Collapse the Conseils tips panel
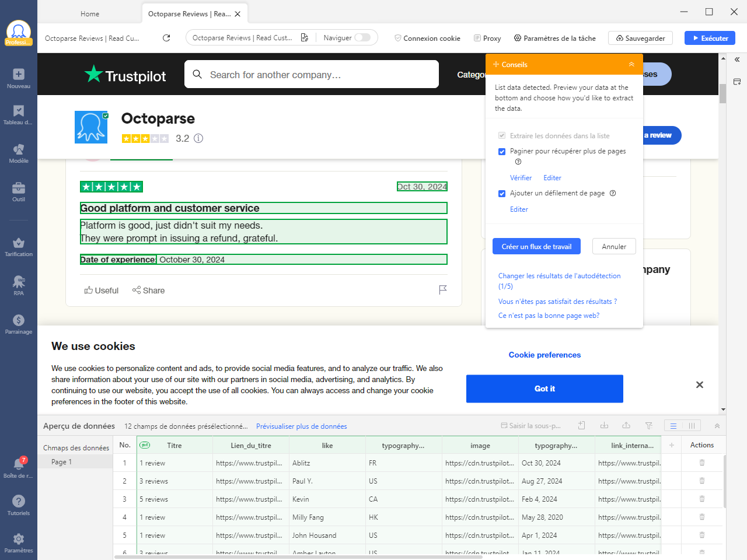The width and height of the screenshot is (747, 560). (631, 64)
